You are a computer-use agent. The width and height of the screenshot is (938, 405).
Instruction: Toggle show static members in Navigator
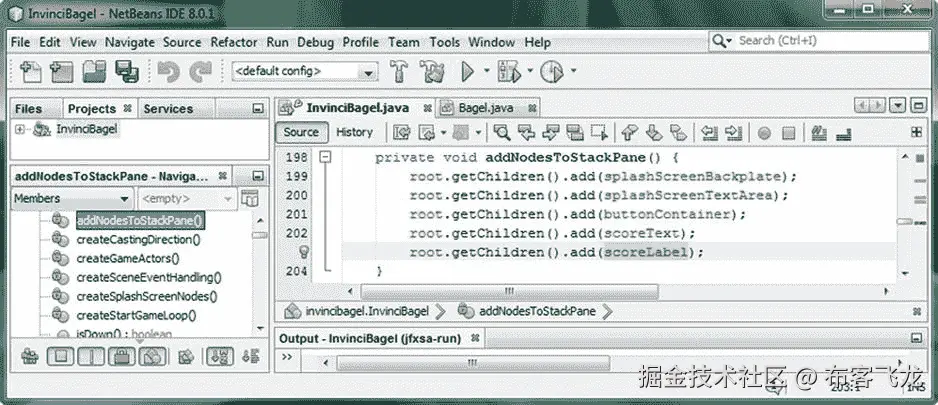[91, 357]
